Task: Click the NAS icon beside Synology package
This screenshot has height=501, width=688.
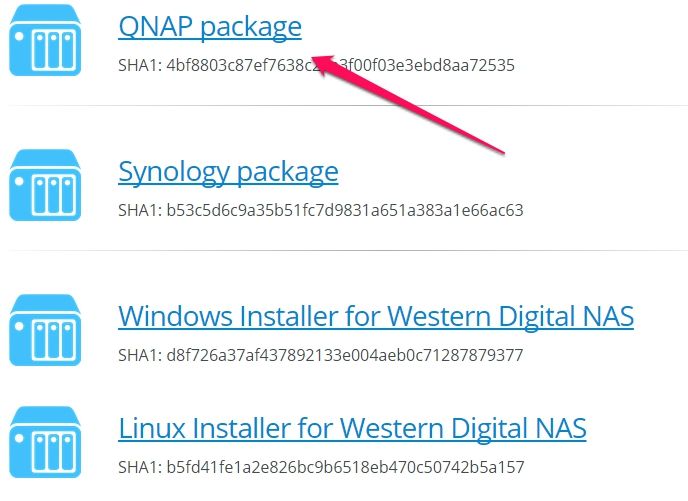Action: (45, 185)
